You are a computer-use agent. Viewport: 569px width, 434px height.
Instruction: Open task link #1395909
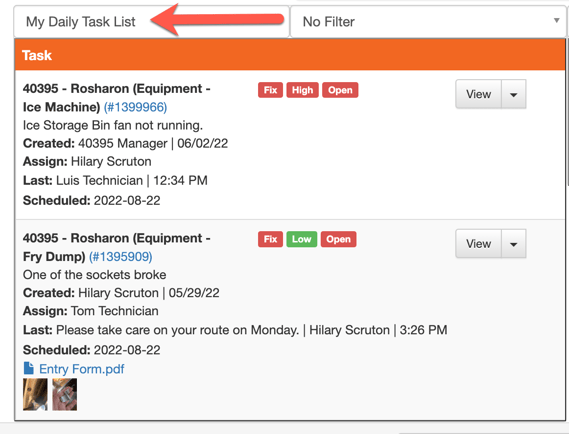click(x=120, y=257)
